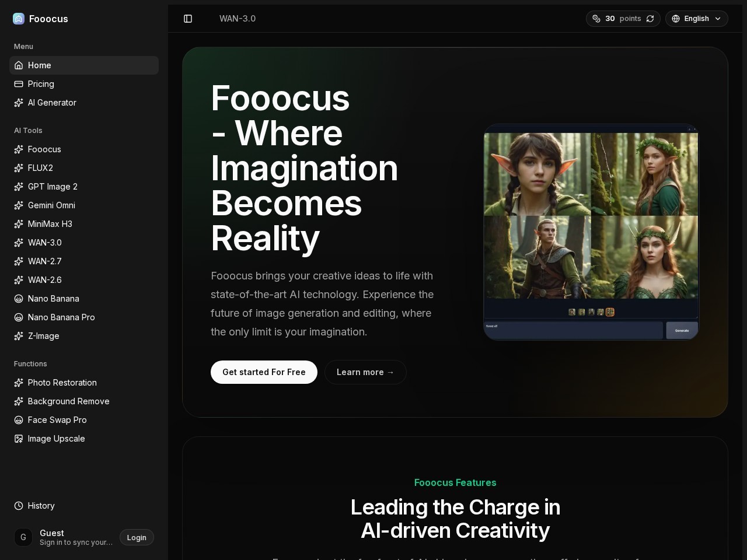Screen dimensions: 747x560
Task: Open the MiniMax H3 tool
Action: point(84,224)
